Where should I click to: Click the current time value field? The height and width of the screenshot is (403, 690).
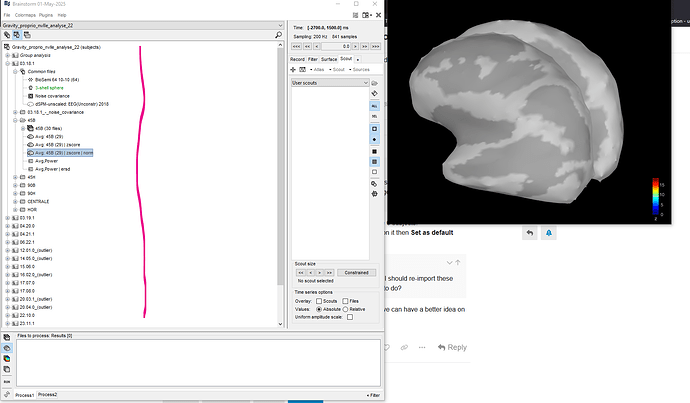(x=336, y=46)
